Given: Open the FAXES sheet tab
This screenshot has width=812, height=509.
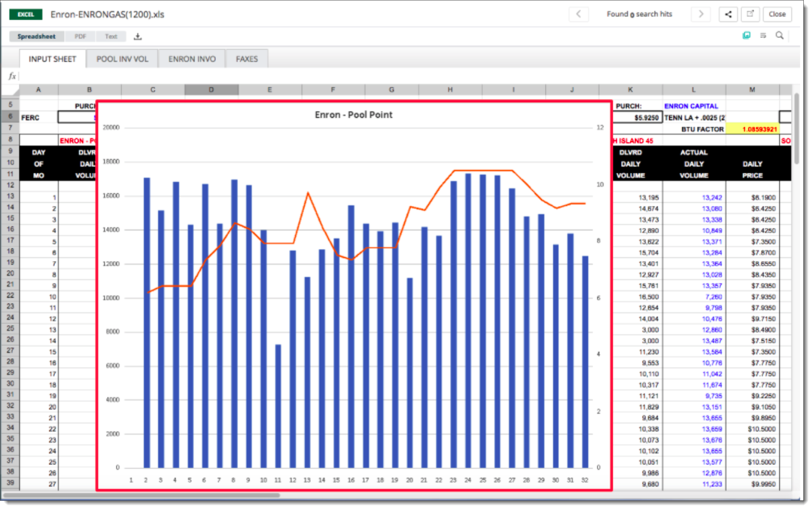Looking at the screenshot, I should 247,59.
